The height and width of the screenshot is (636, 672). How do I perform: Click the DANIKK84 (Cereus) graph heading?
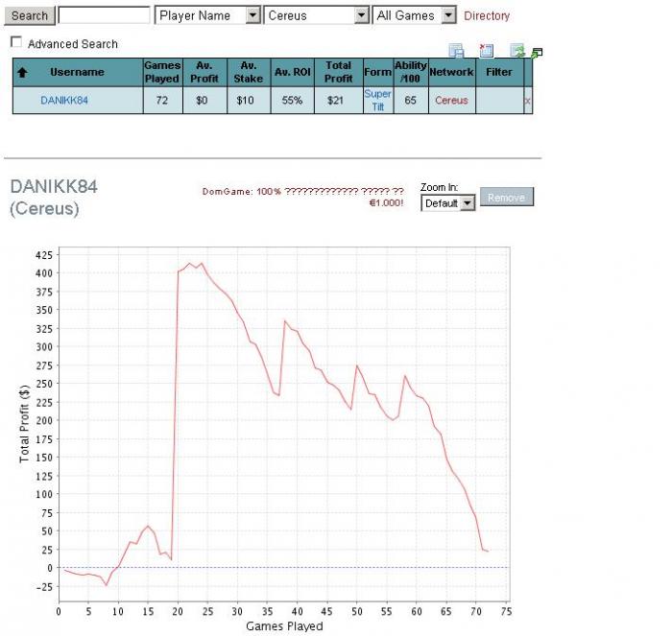pos(54,198)
